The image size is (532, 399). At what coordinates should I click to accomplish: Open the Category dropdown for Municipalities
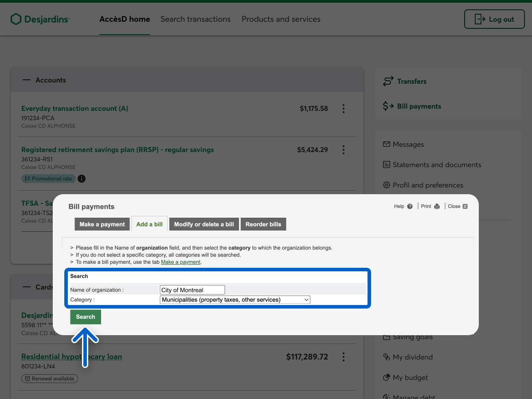(x=235, y=300)
